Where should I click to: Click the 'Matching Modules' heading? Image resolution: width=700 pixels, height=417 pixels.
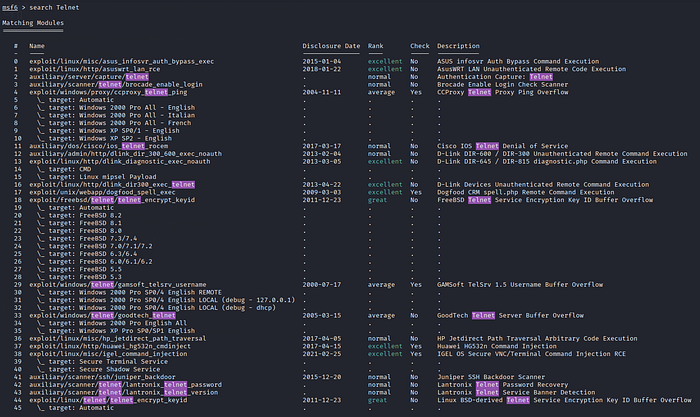pos(33,23)
